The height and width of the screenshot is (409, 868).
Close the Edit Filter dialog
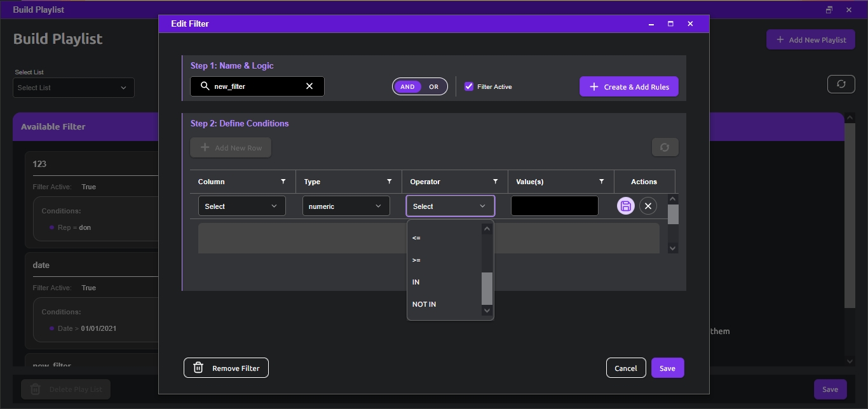click(690, 23)
